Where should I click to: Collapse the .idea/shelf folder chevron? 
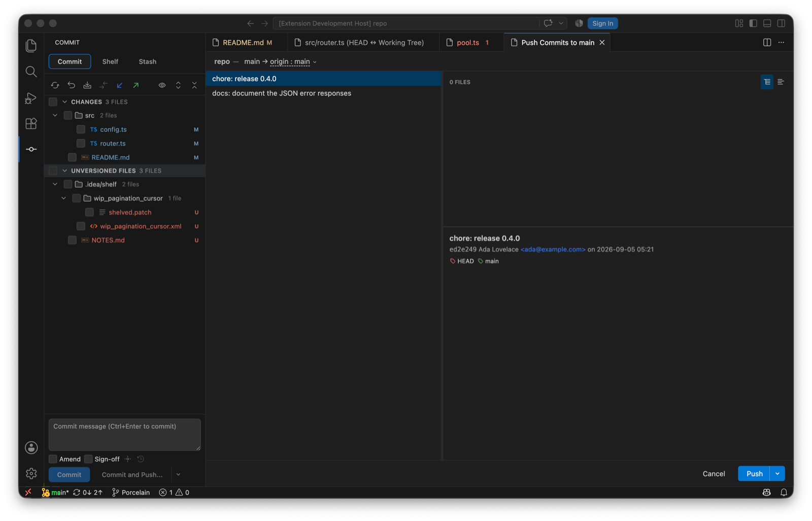pos(55,184)
